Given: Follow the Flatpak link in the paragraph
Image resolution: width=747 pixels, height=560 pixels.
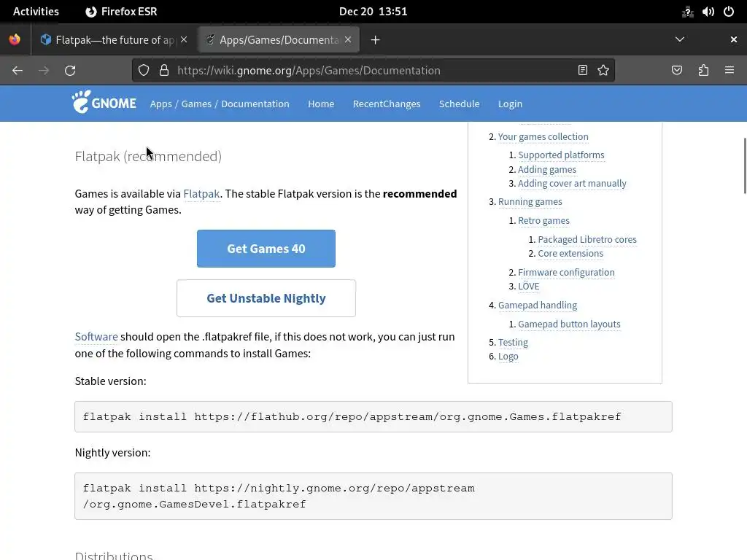Looking at the screenshot, I should pyautogui.click(x=201, y=194).
